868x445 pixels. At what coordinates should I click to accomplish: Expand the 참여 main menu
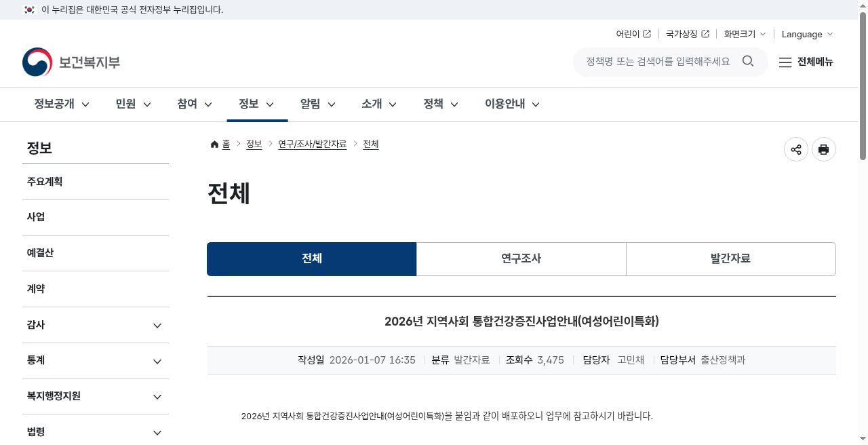[x=195, y=104]
